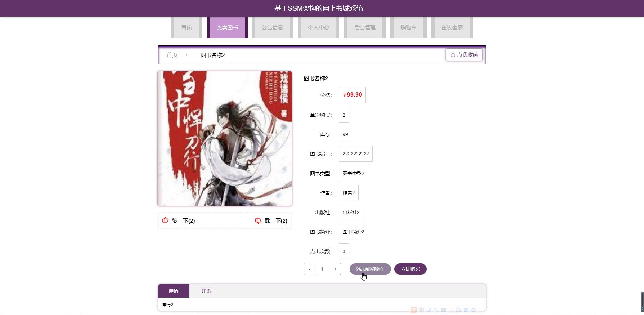Click the thumbs-down icon beside 踩一下

point(258,221)
